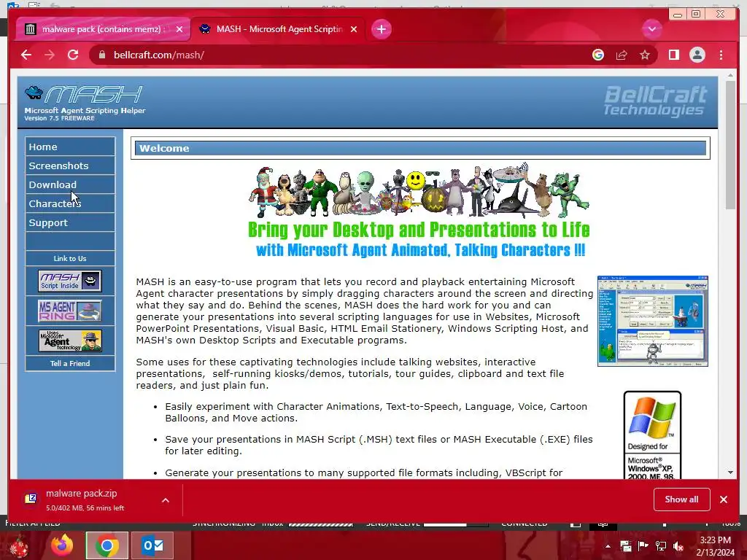Bookmark this page with the star

click(x=645, y=55)
